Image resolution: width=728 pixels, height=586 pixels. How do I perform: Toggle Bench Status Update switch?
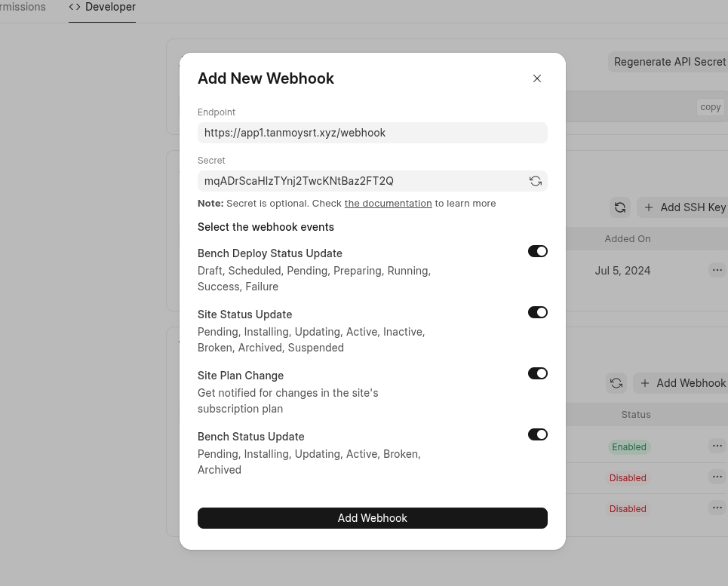(538, 434)
